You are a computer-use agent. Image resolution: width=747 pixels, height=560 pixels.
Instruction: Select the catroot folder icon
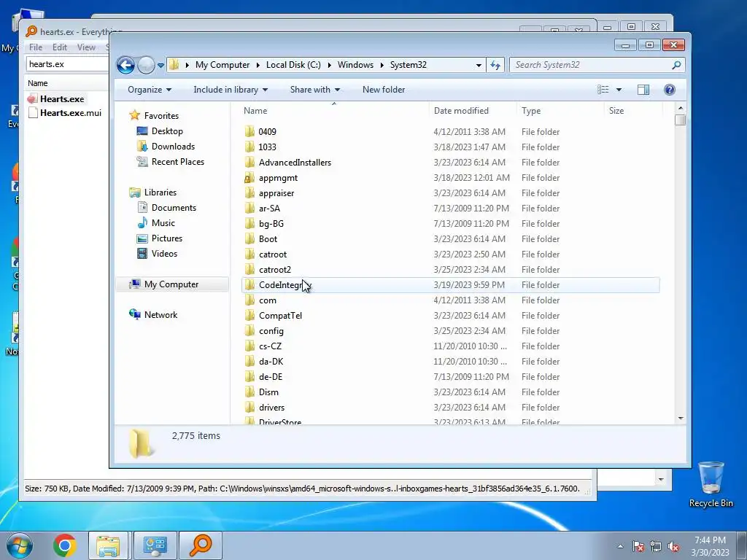coord(249,254)
